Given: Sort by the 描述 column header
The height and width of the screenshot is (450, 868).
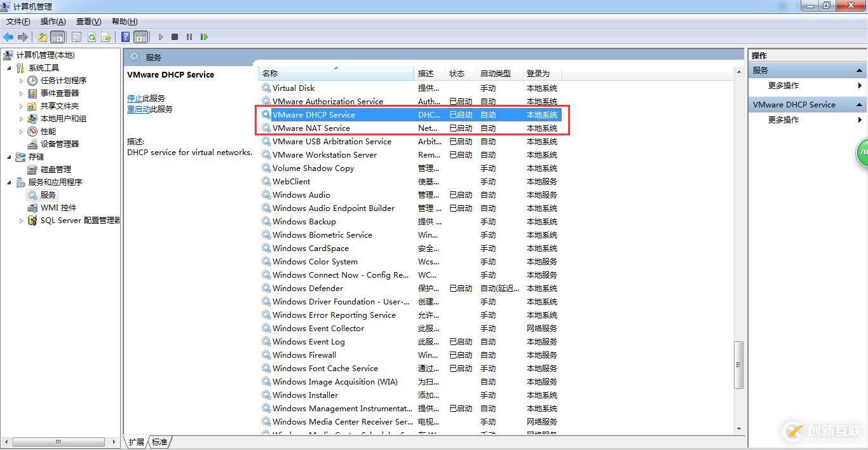Looking at the screenshot, I should pyautogui.click(x=430, y=73).
